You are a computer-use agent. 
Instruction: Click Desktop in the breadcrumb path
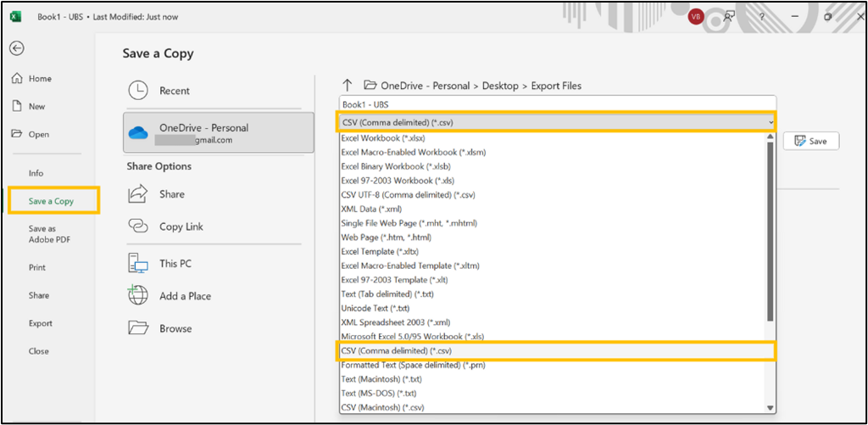[x=500, y=86]
